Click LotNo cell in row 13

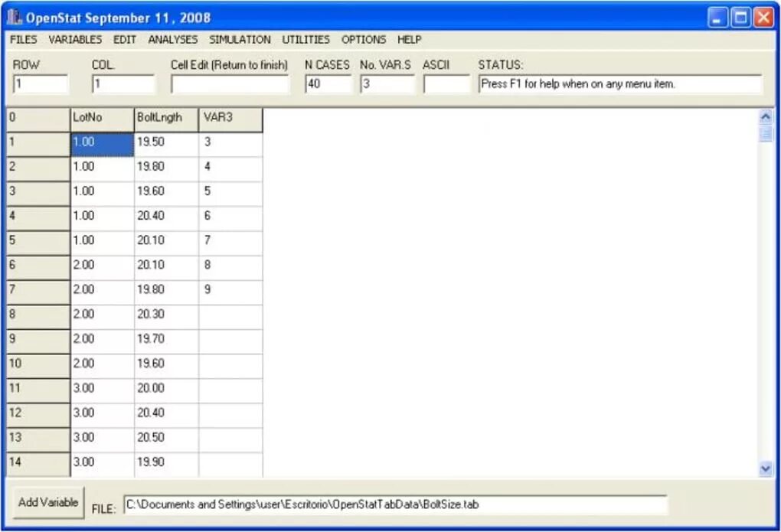tap(102, 440)
